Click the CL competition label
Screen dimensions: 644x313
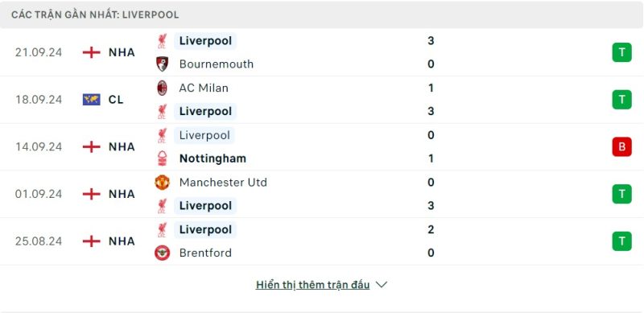[116, 100]
